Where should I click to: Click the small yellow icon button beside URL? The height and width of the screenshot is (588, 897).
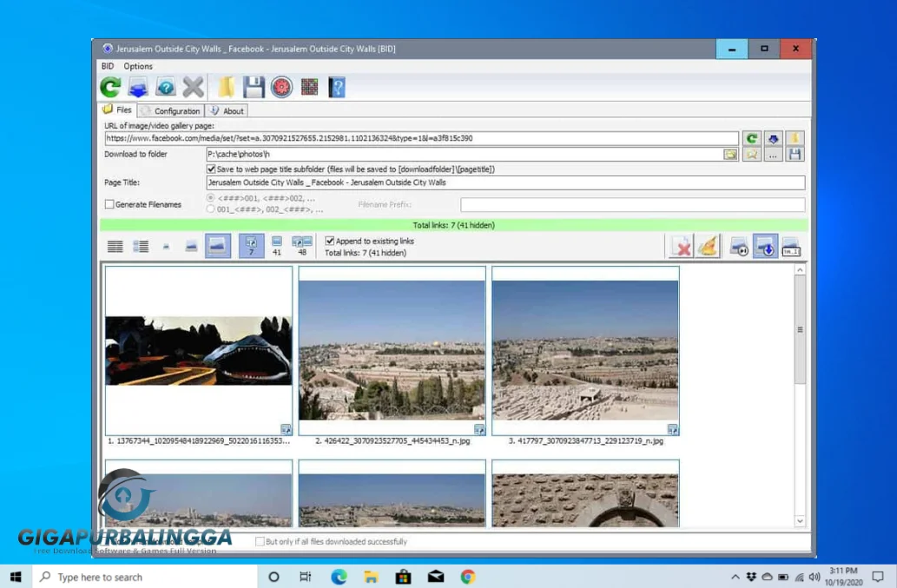point(795,138)
